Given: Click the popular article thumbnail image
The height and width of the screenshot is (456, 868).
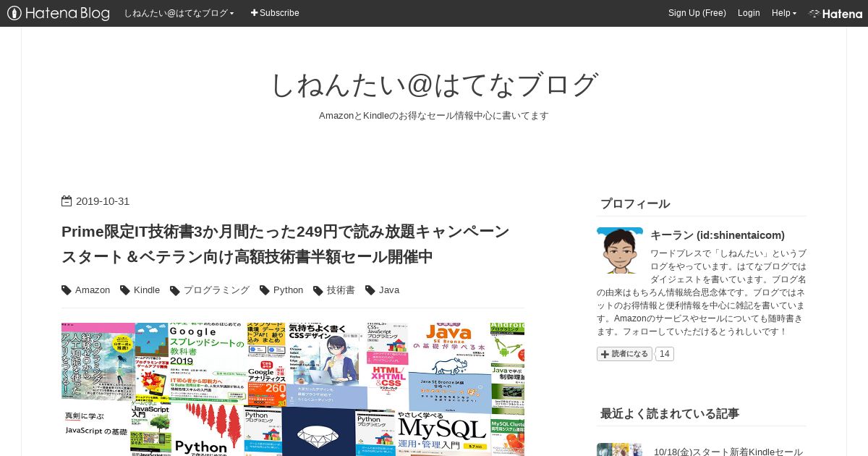Looking at the screenshot, I should click(x=620, y=449).
